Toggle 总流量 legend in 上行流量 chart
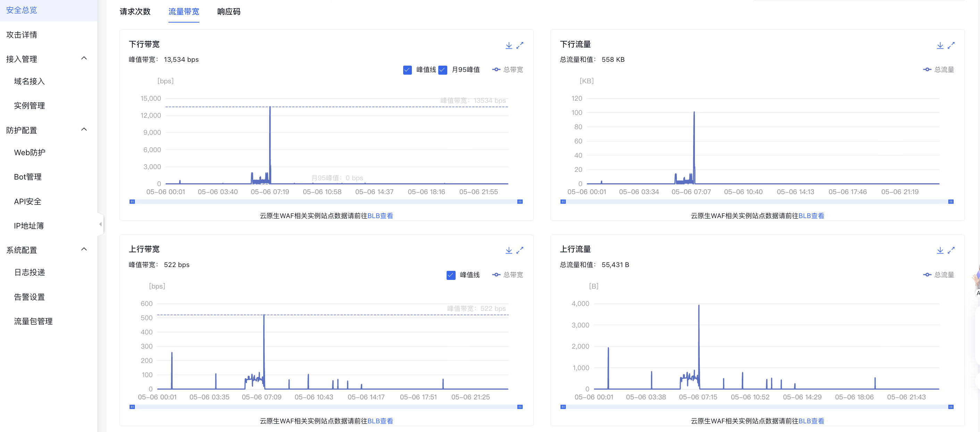Screen dimensions: 980x432 [939, 275]
